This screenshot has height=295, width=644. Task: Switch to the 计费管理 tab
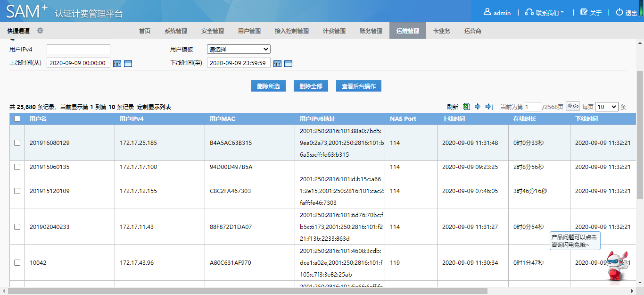click(x=334, y=31)
